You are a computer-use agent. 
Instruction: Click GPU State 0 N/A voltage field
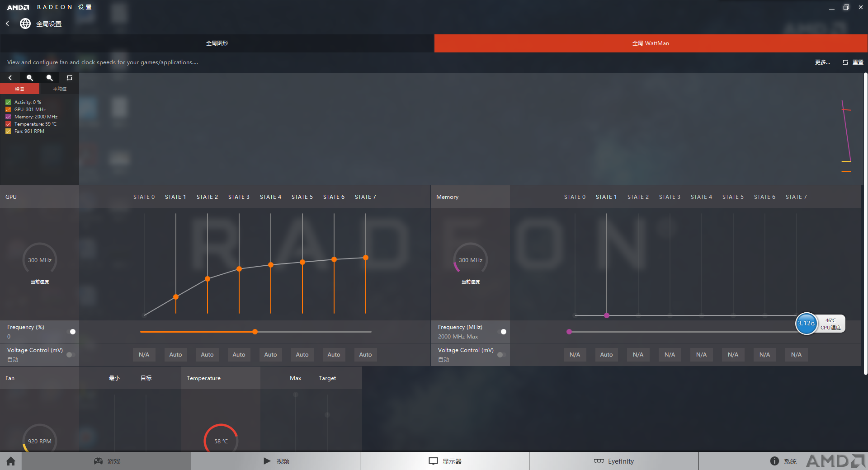click(144, 355)
